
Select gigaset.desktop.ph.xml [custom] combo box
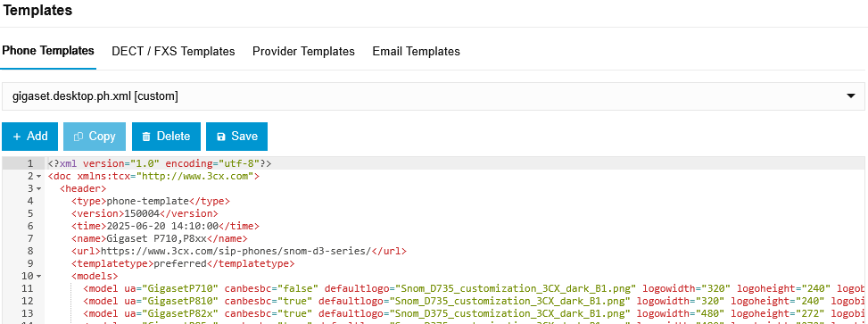coord(433,96)
